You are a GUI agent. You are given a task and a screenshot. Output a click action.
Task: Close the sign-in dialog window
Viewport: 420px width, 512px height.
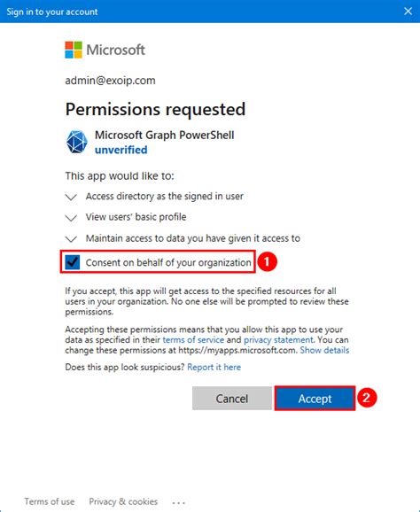[x=408, y=12]
